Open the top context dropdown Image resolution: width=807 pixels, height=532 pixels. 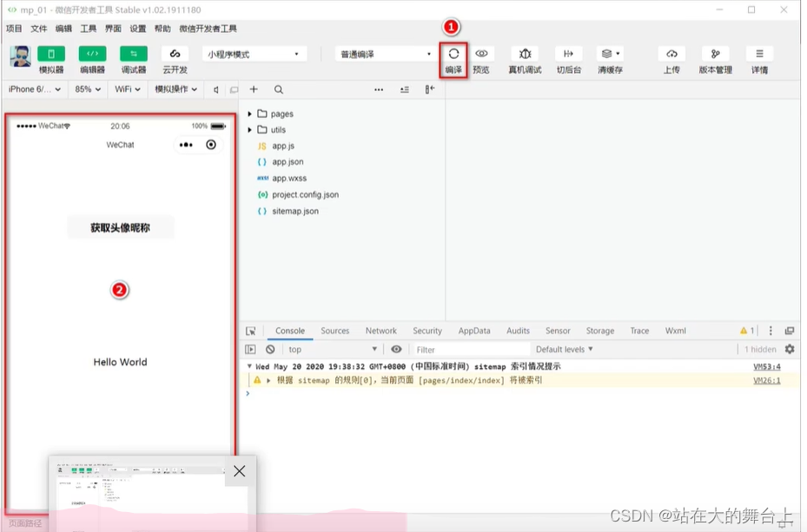point(333,350)
